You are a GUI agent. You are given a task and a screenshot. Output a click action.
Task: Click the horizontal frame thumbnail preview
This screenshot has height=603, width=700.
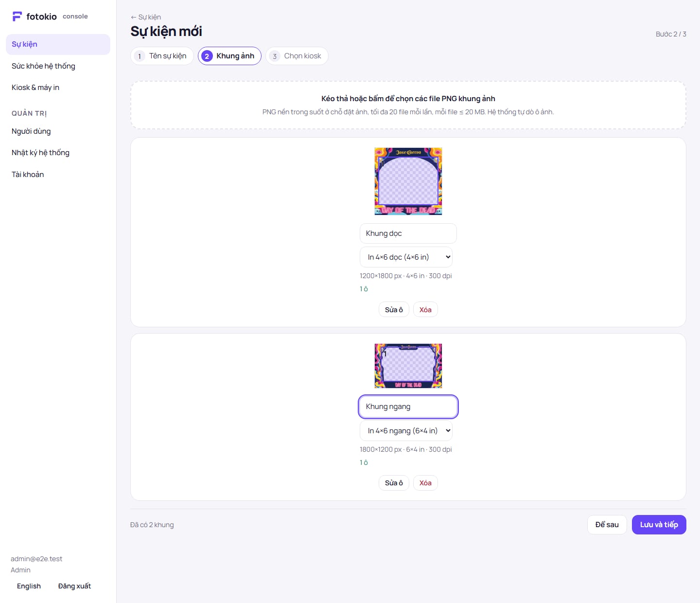click(x=408, y=366)
